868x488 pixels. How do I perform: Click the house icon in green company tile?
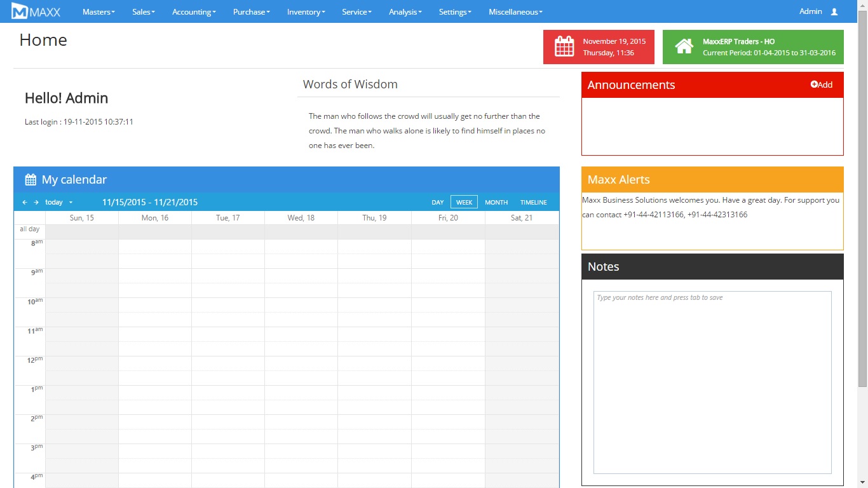(x=684, y=47)
